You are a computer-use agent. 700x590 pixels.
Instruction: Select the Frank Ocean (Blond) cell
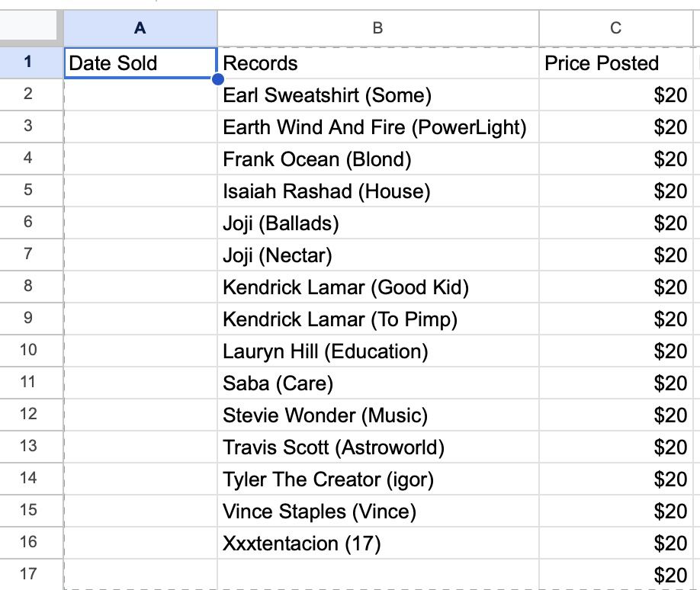[377, 159]
